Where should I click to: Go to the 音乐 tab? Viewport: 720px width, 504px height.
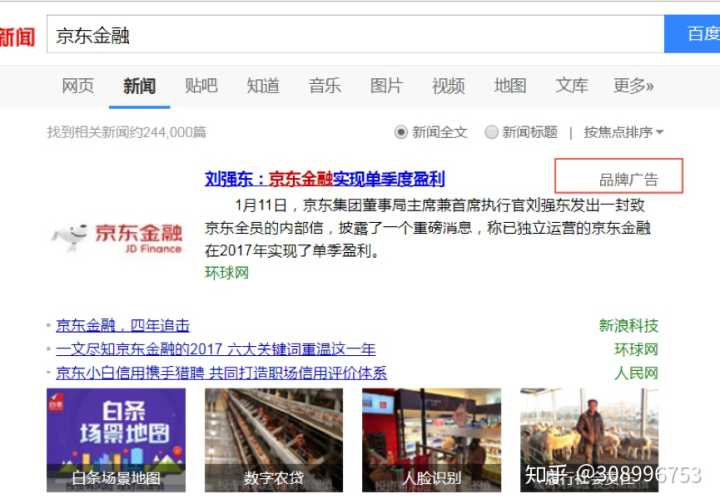[325, 85]
